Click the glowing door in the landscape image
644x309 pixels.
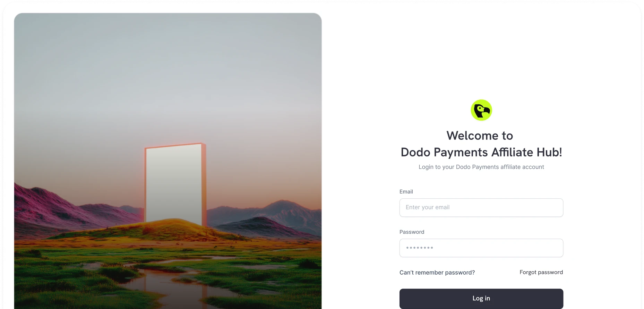tap(175, 184)
